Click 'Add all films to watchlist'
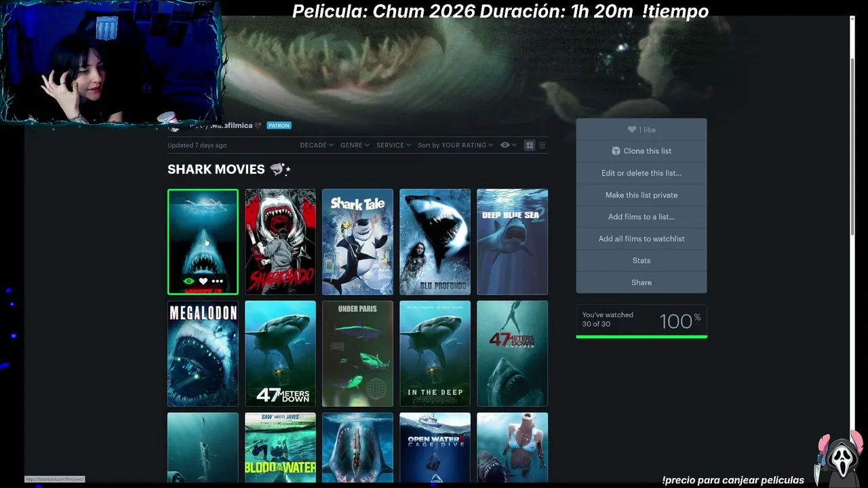 642,239
